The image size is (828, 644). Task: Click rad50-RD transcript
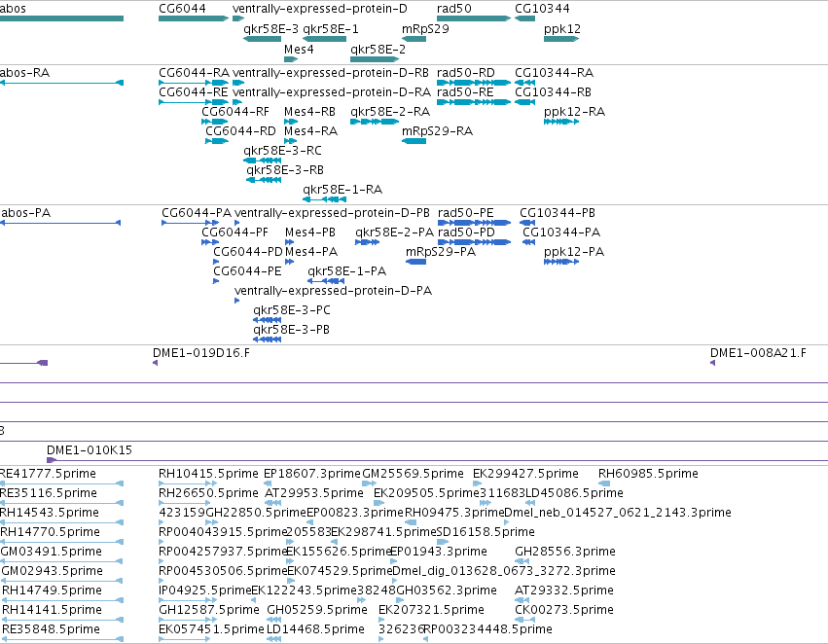[x=474, y=83]
